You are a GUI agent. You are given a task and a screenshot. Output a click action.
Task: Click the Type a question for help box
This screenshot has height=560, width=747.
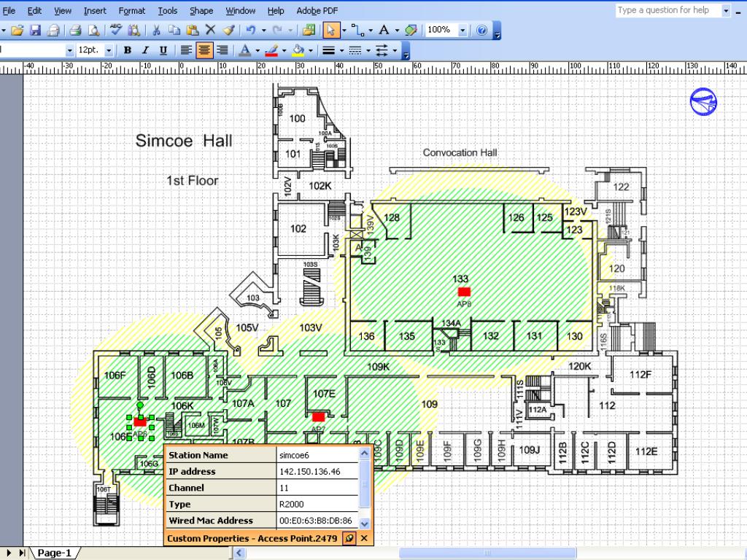668,10
